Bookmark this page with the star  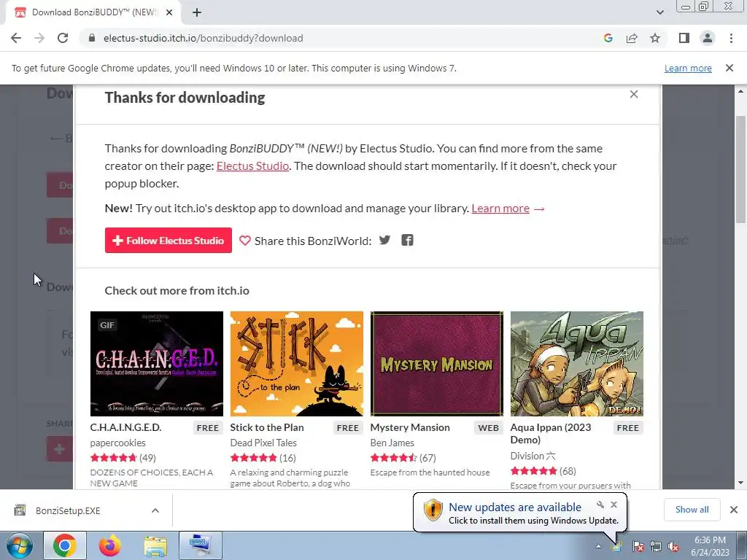pyautogui.click(x=655, y=38)
